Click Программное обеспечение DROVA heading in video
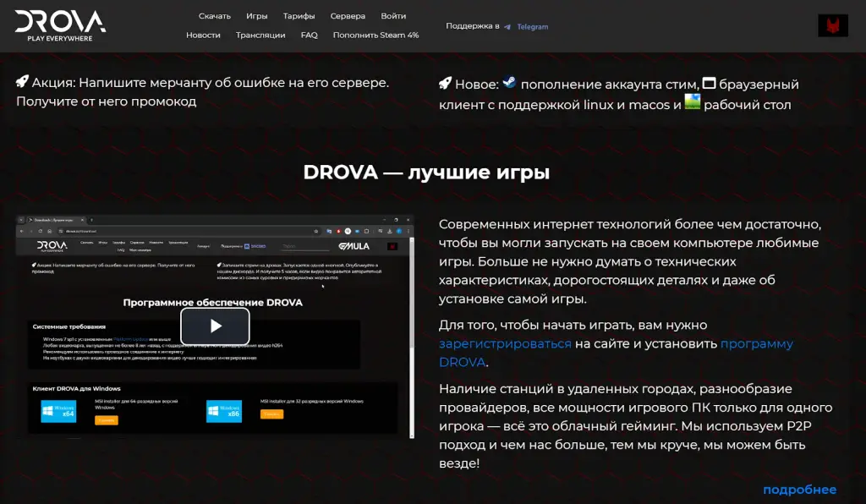866x504 pixels. point(212,303)
